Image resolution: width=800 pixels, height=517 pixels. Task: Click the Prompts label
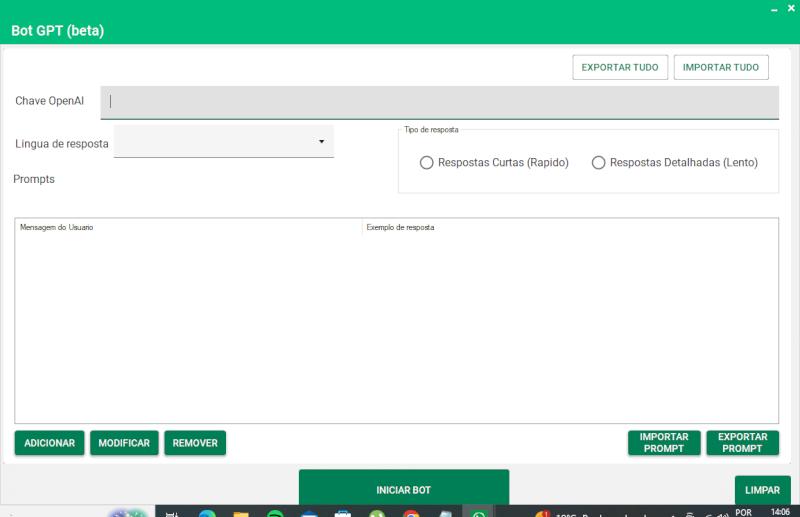(x=34, y=179)
